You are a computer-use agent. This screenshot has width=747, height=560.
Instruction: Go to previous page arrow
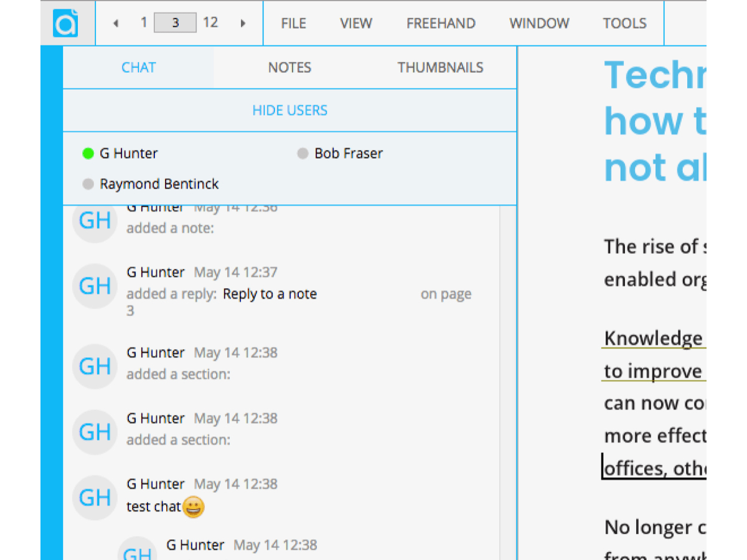116,24
